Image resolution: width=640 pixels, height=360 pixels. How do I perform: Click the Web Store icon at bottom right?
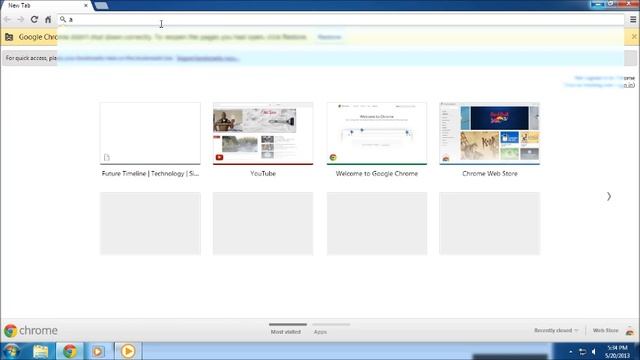click(630, 331)
